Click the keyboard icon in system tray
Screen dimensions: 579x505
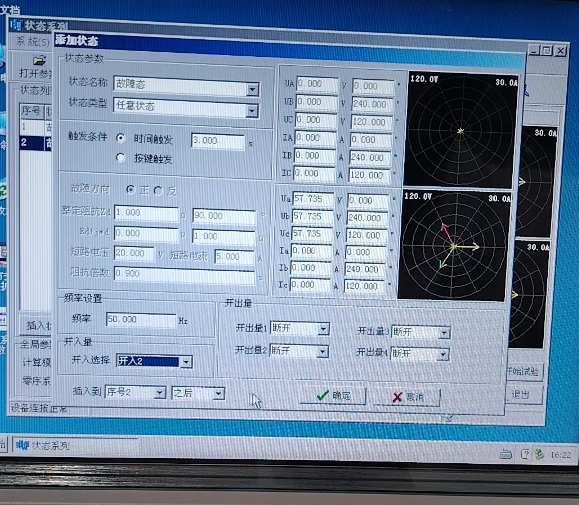coord(506,454)
